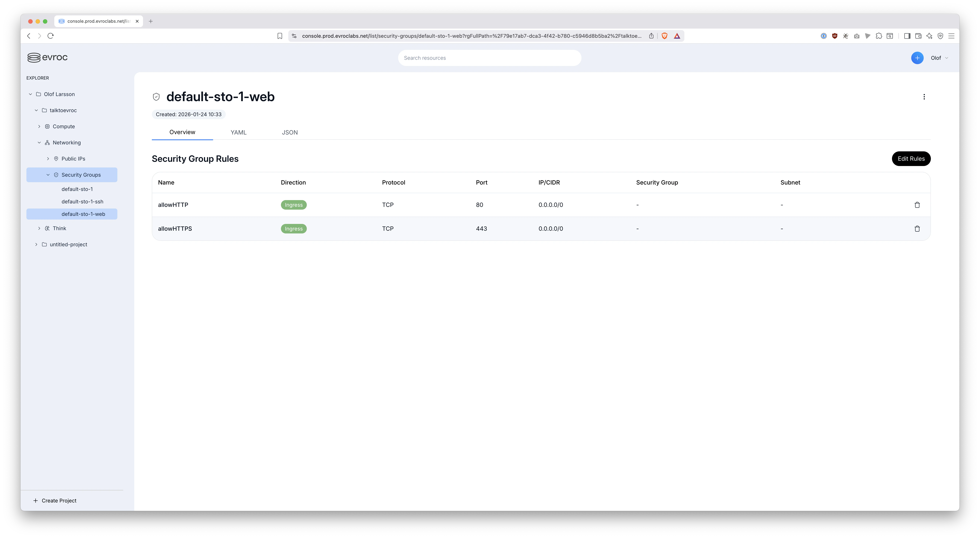Toggle the browser sidebar panel
Screen dimensions: 980x538
tap(907, 36)
